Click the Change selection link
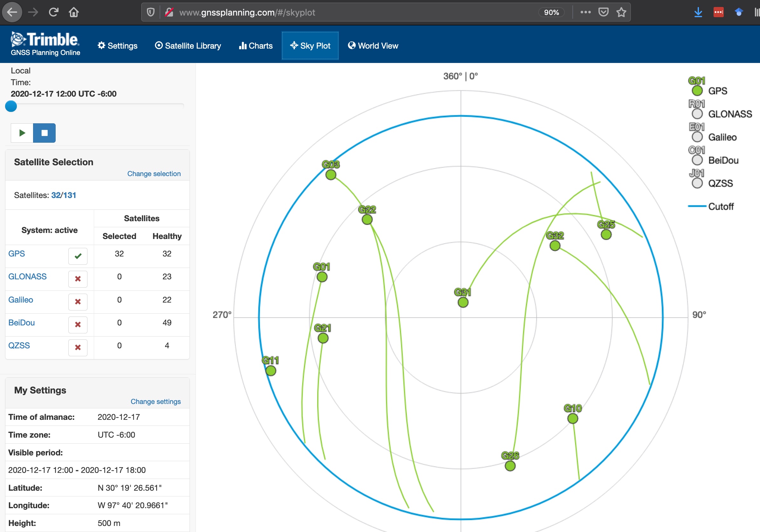Image resolution: width=760 pixels, height=532 pixels. [154, 174]
